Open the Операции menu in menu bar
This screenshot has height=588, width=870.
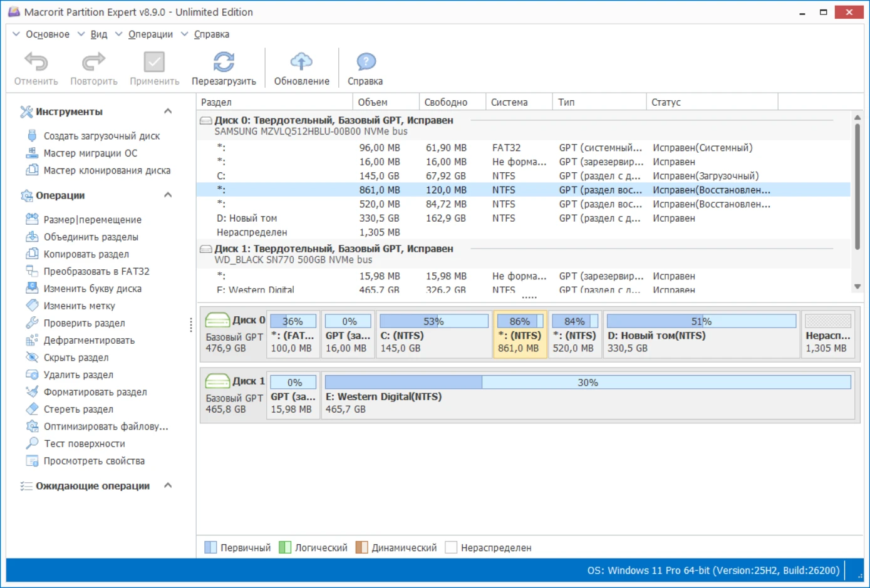point(150,34)
